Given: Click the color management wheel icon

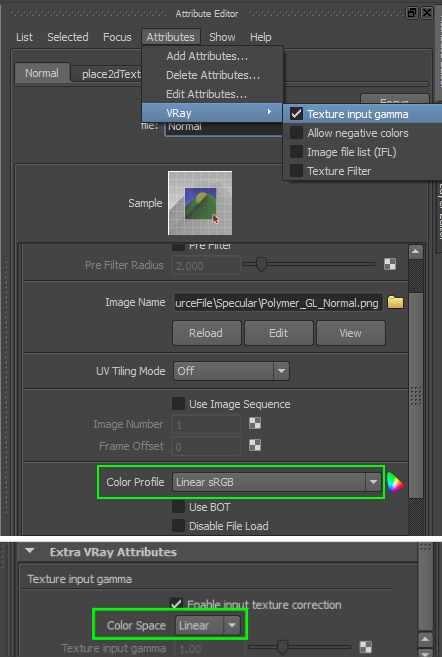Looking at the screenshot, I should coord(395,482).
